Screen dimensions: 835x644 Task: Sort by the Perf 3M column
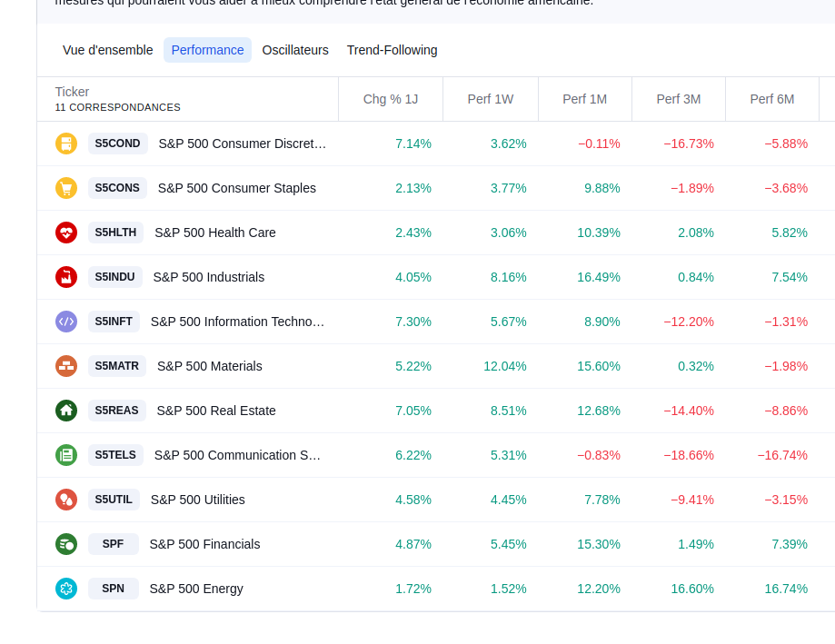click(x=679, y=99)
